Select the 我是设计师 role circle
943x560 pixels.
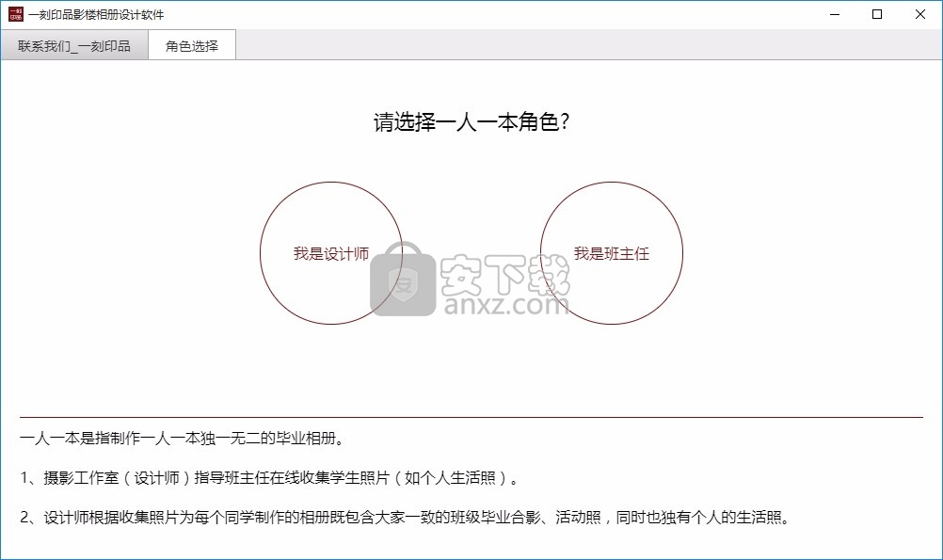click(x=330, y=253)
